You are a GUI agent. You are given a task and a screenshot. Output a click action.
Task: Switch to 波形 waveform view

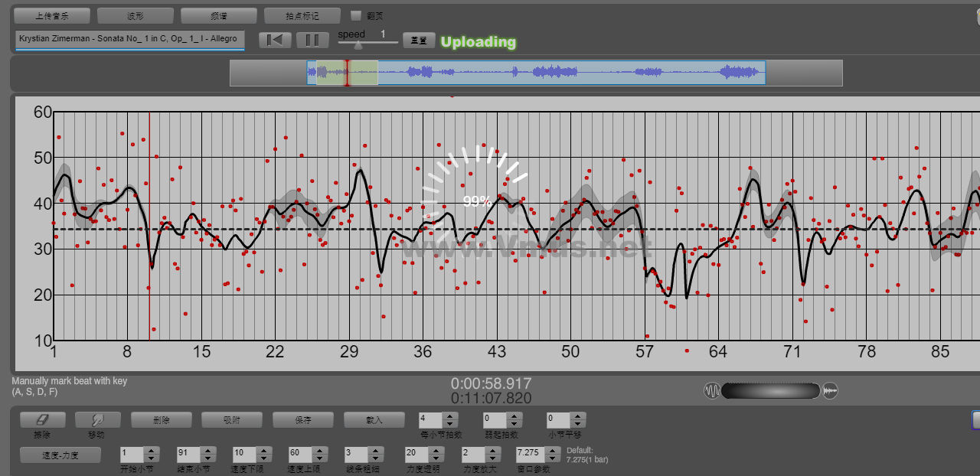coord(135,15)
